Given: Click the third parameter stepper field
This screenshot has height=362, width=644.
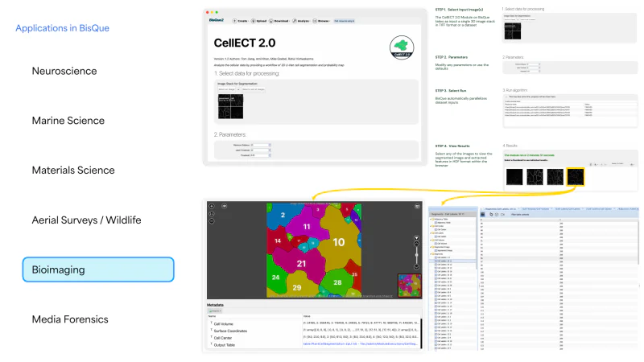Looking at the screenshot, I should click(x=261, y=155).
